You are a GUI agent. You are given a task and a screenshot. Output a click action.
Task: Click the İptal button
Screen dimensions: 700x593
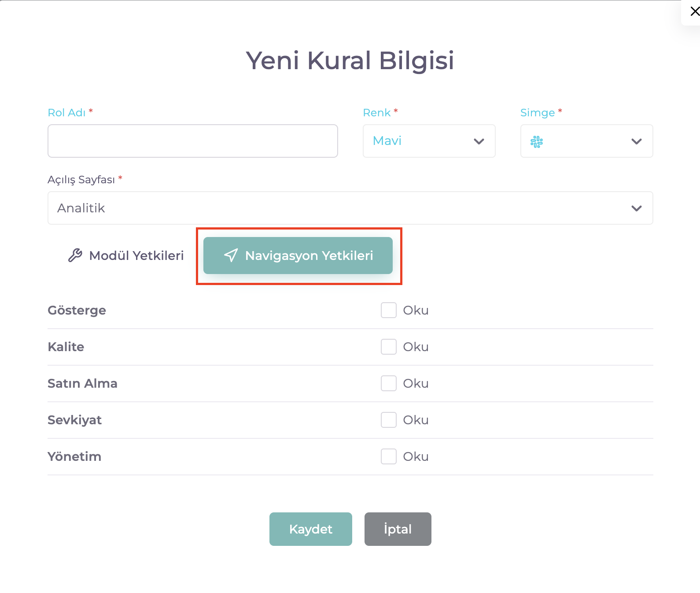pyautogui.click(x=398, y=529)
